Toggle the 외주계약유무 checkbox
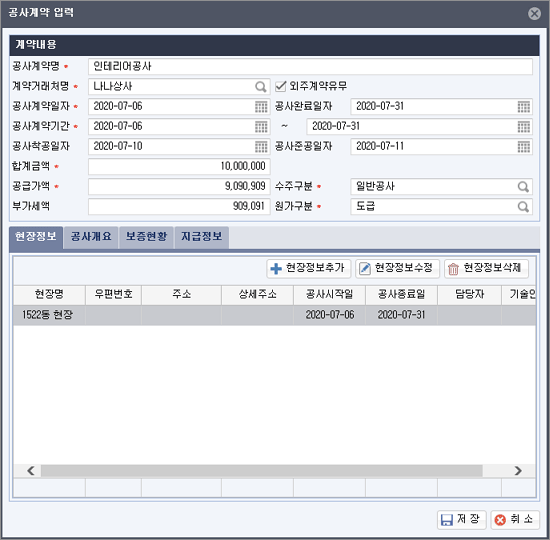The height and width of the screenshot is (540, 550). [x=281, y=86]
